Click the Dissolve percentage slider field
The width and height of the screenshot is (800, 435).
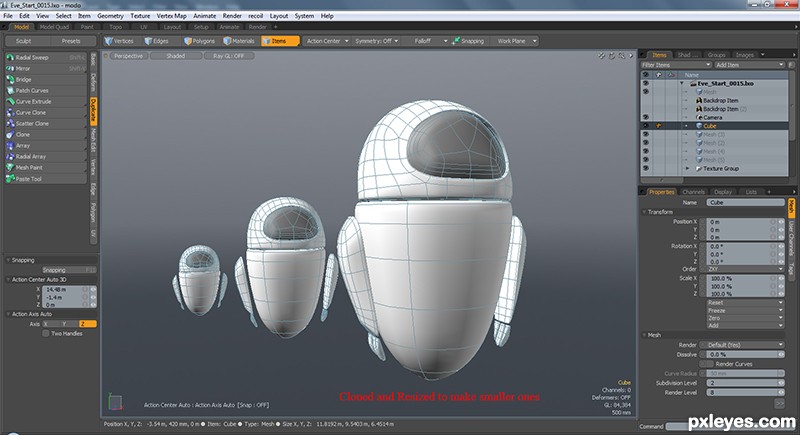coord(745,354)
